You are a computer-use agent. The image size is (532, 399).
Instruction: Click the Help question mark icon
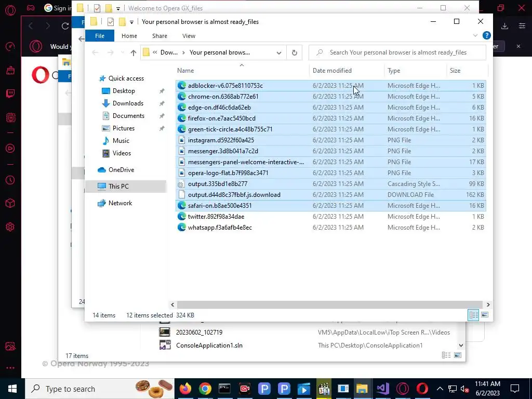[x=486, y=35]
